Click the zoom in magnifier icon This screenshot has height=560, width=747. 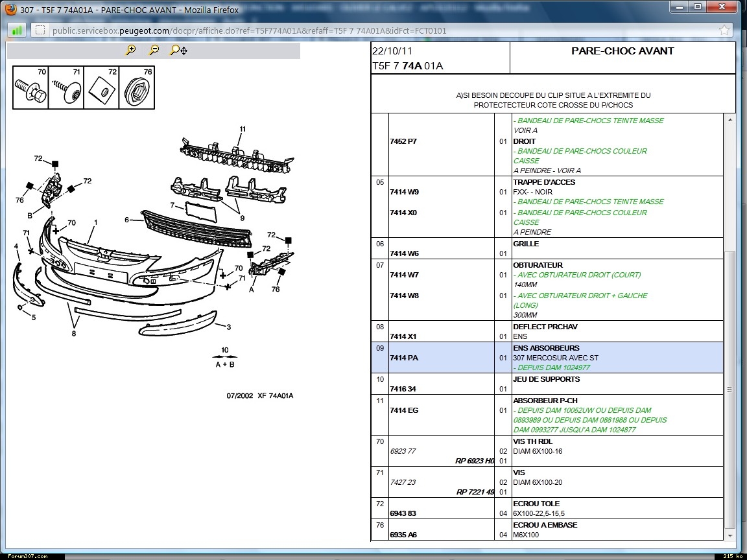(x=131, y=50)
